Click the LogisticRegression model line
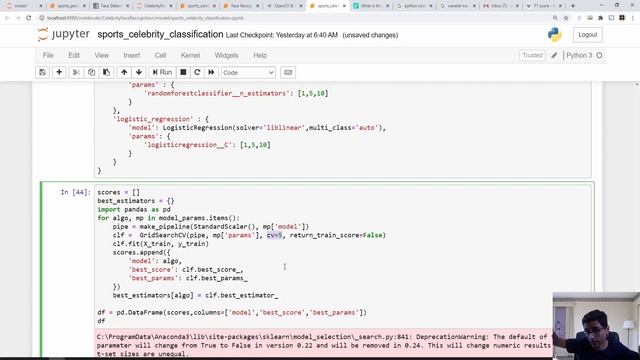 tap(257, 127)
